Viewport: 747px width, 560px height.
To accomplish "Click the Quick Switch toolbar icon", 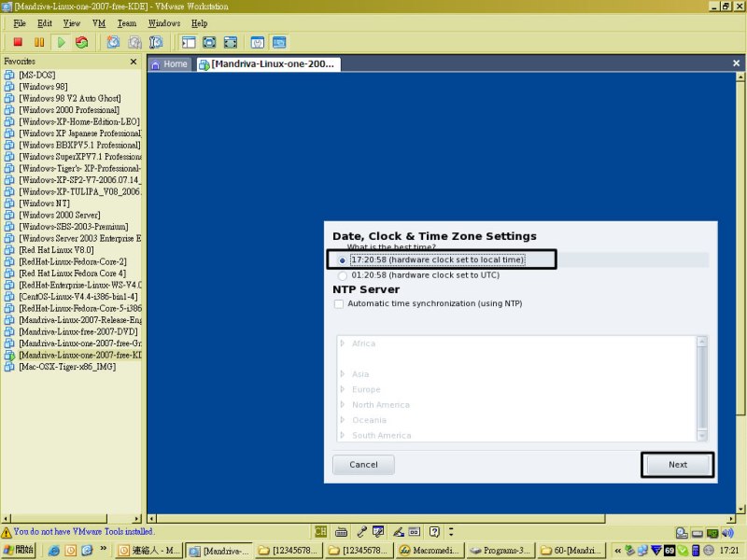I will click(209, 42).
